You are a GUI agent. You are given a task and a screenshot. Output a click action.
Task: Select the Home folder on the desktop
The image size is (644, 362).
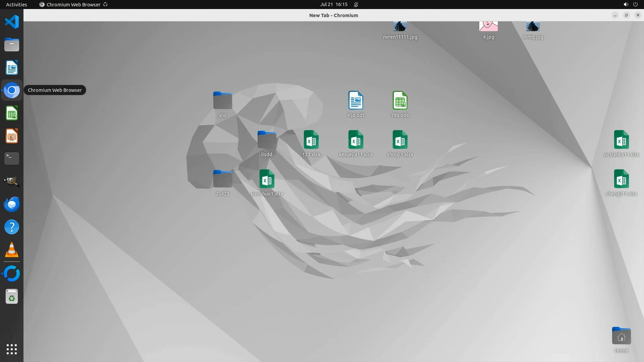(621, 336)
